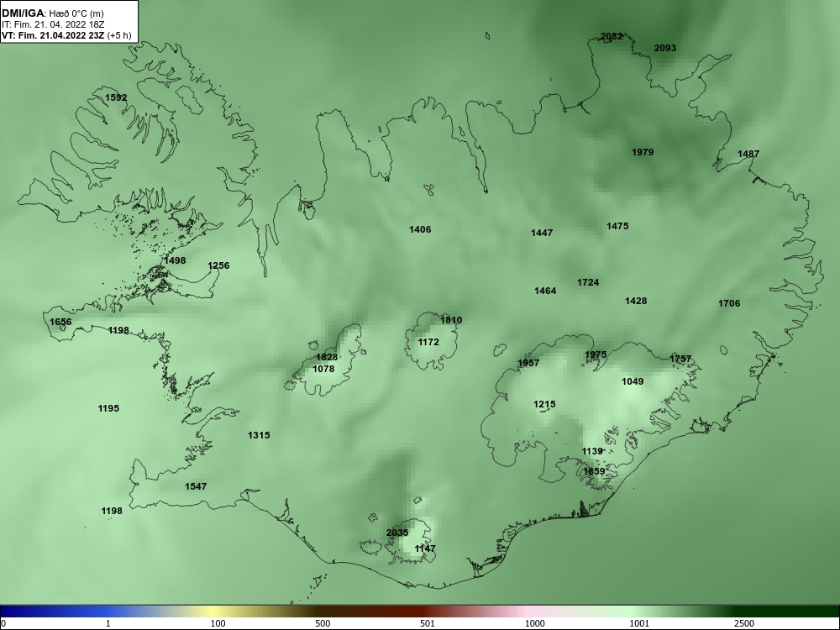The image size is (840, 630).
Task: Click the legend label '2500'
Action: coord(744,623)
